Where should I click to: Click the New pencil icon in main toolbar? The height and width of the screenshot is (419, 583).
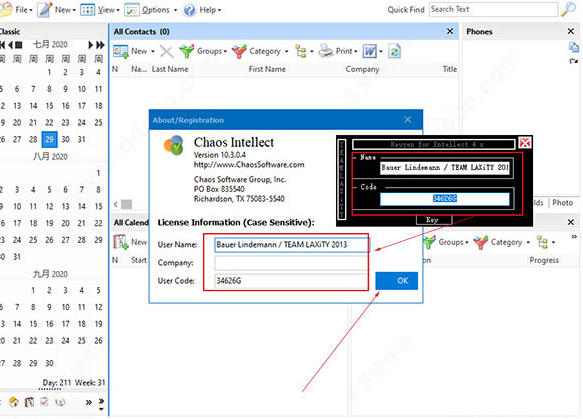coord(44,10)
